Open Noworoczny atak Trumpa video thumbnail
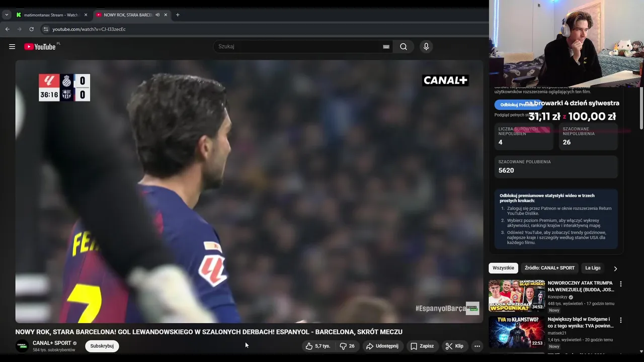 click(517, 296)
